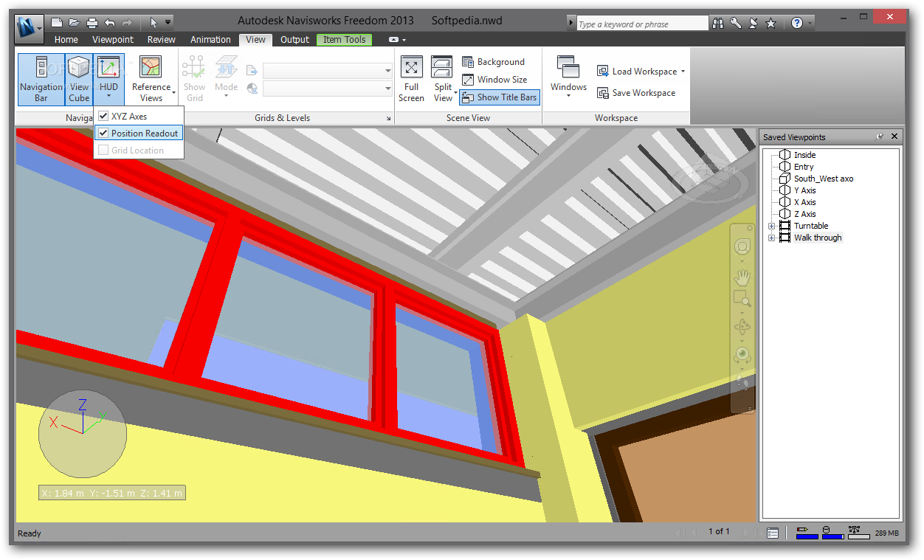Select the South_West axo viewpoint

pyautogui.click(x=823, y=179)
